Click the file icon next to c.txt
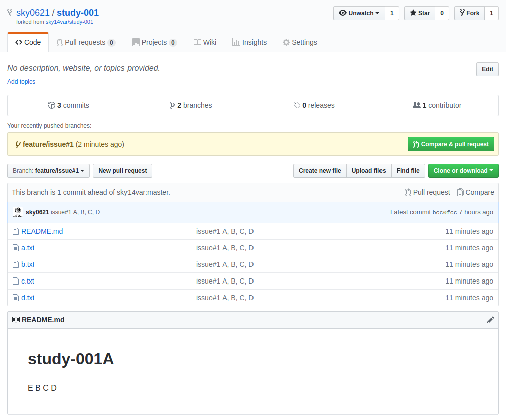 click(16, 281)
